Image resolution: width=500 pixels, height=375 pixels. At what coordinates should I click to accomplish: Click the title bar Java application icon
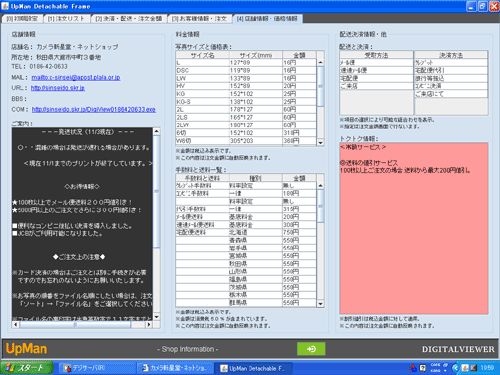[5, 6]
